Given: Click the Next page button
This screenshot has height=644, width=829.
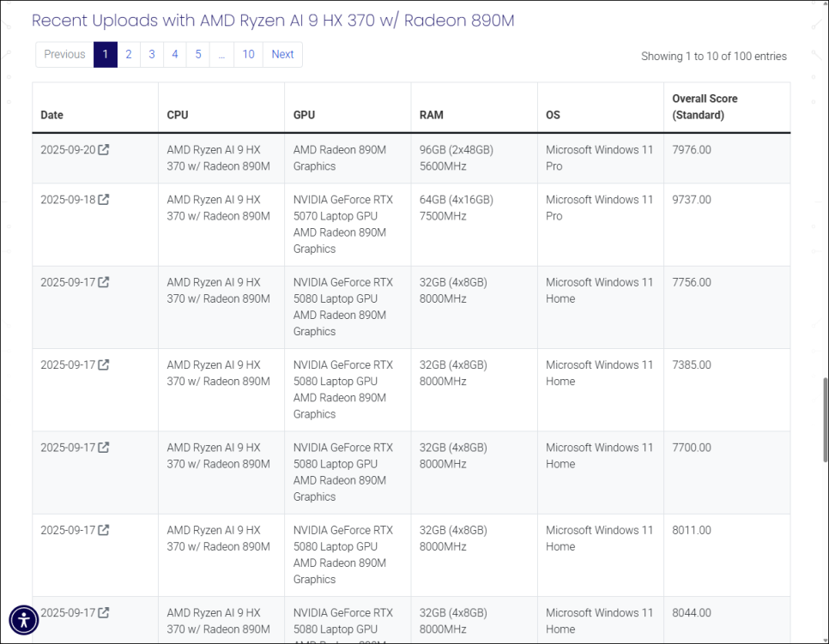Looking at the screenshot, I should pos(282,54).
